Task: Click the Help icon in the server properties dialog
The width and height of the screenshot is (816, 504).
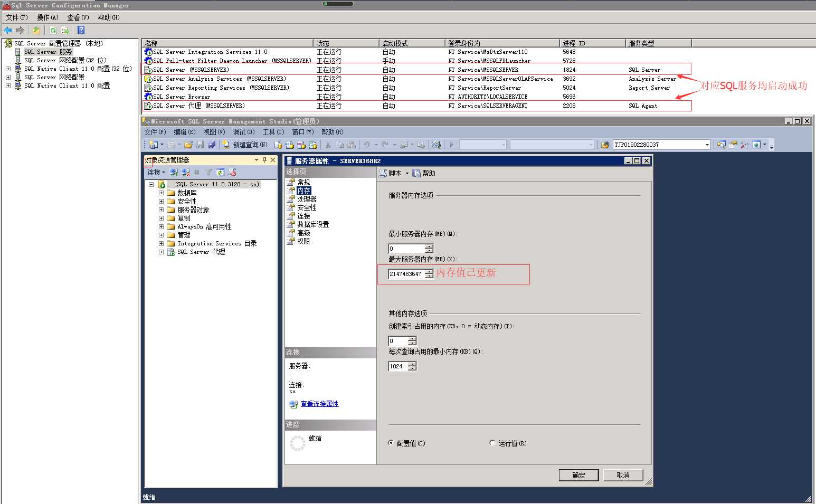Action: (417, 173)
